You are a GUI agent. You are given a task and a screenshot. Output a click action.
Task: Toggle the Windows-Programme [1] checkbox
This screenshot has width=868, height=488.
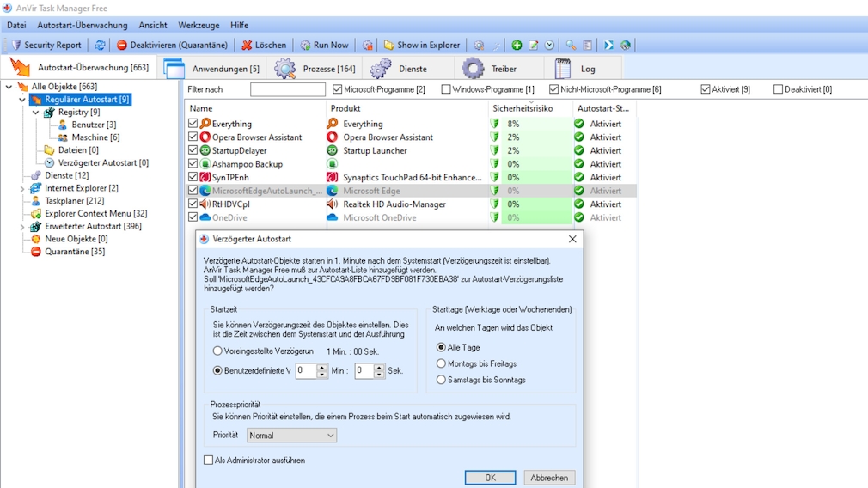click(446, 89)
